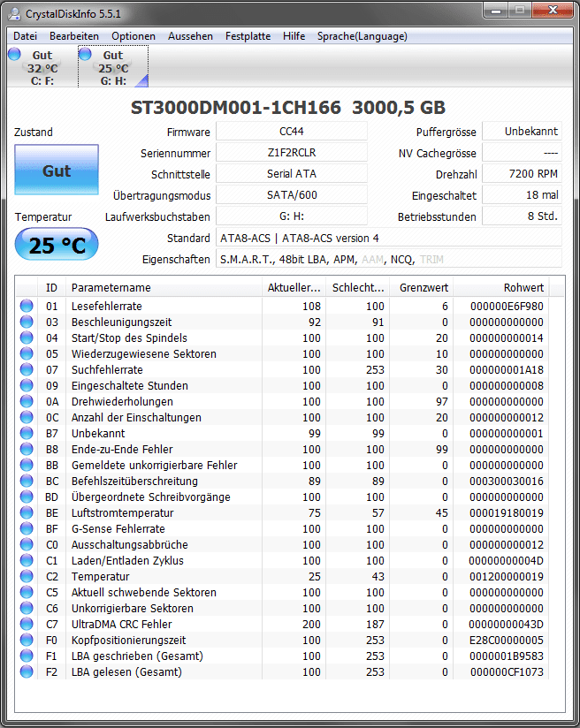
Task: Click status icon for Unkorrigierbare Sektoren row
Action: 27,608
